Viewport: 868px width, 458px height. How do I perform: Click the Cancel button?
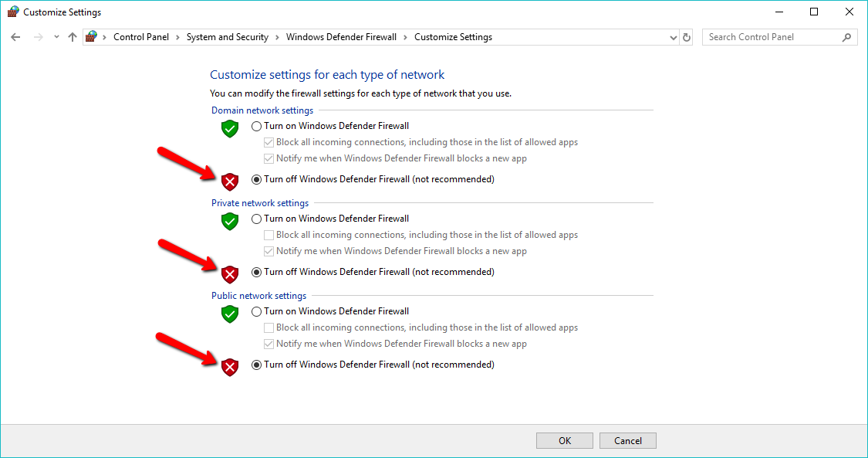628,441
